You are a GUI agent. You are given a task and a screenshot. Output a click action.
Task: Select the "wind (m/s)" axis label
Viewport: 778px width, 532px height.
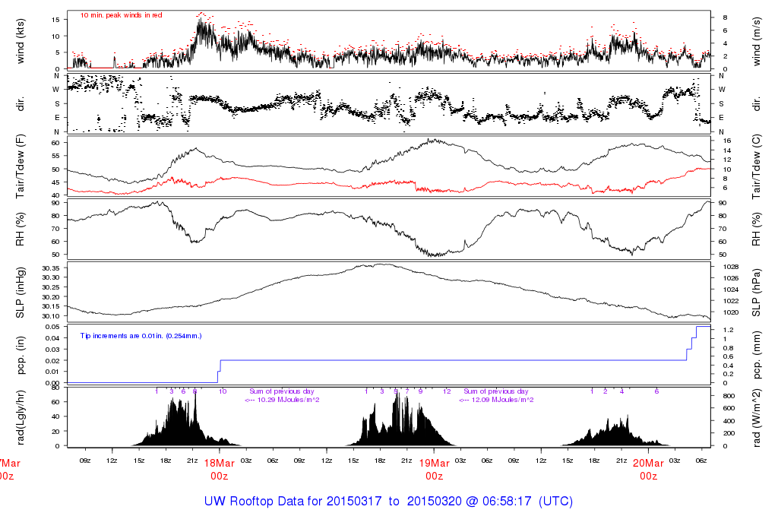tap(756, 41)
